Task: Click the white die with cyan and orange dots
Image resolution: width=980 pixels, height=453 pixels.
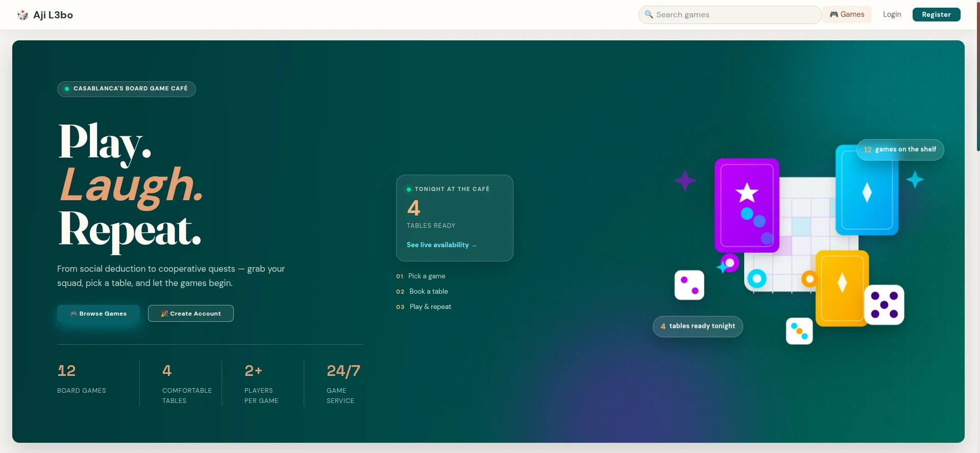Action: [x=799, y=331]
